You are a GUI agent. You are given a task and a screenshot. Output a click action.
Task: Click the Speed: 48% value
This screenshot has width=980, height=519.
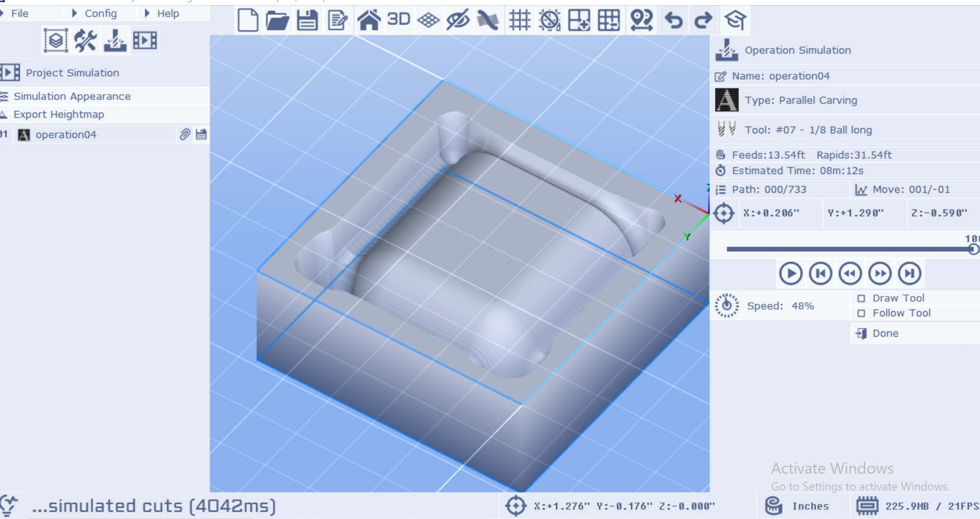[802, 306]
